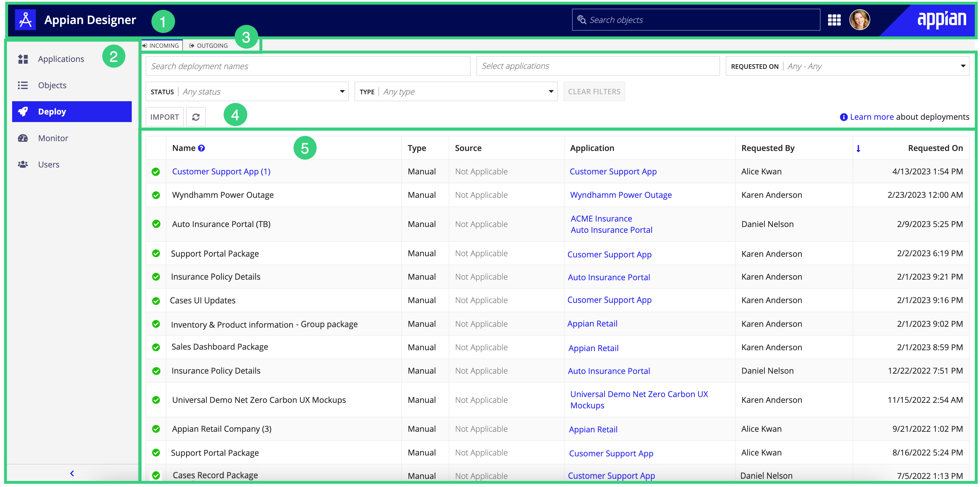Switch to the OUTGOING tab
Image resolution: width=980 pixels, height=487 pixels.
tap(209, 45)
